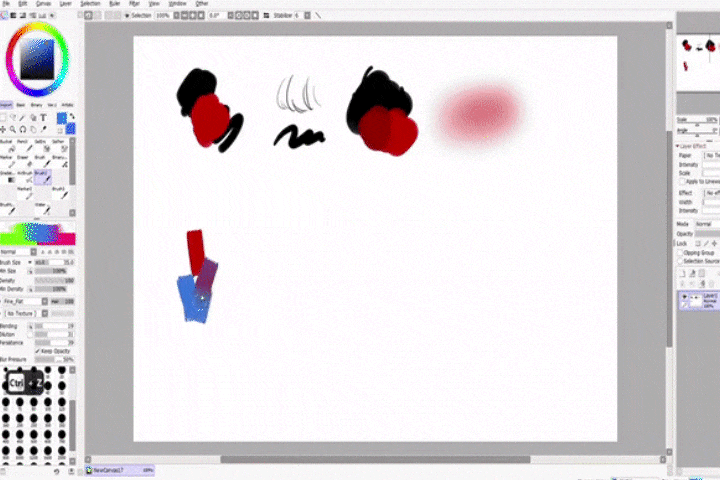The height and width of the screenshot is (480, 720).
Task: Open the Effect dropdown
Action: (x=712, y=193)
